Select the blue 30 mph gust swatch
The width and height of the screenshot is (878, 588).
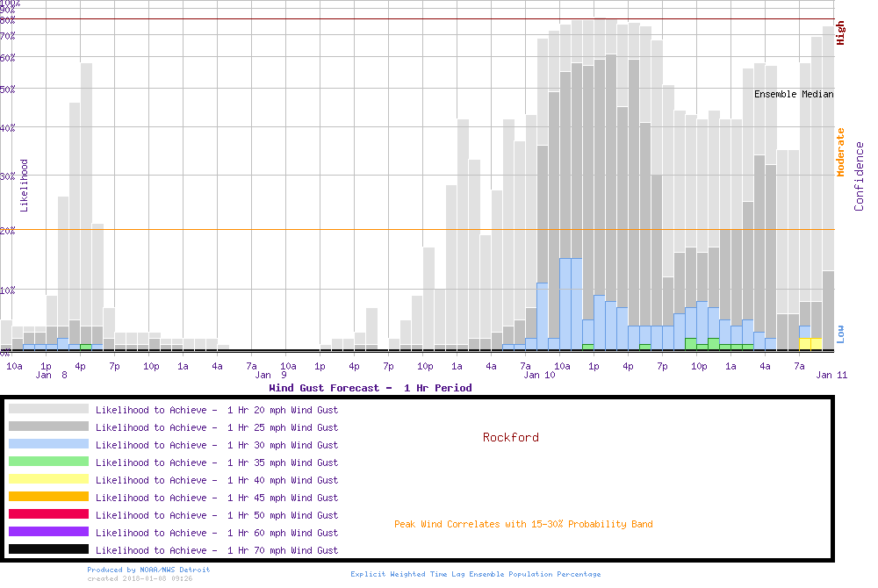pos(48,444)
